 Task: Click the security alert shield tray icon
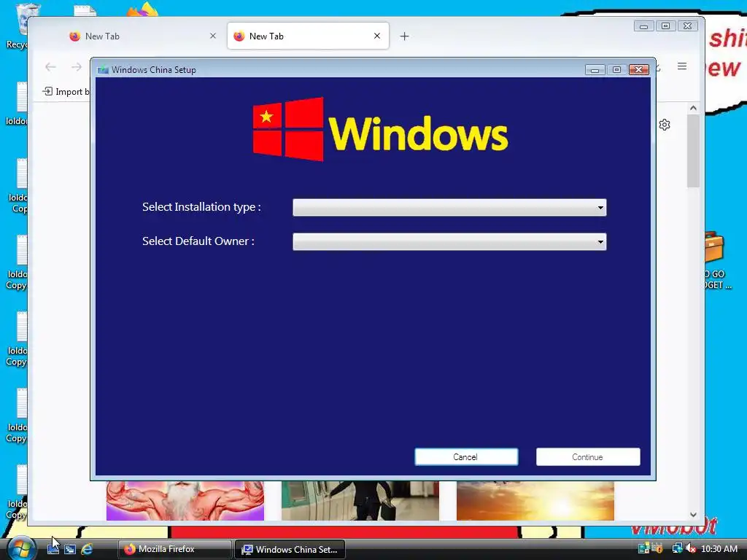657,548
